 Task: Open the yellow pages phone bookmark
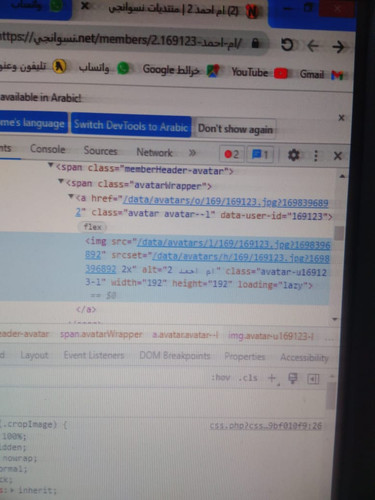coord(33,66)
